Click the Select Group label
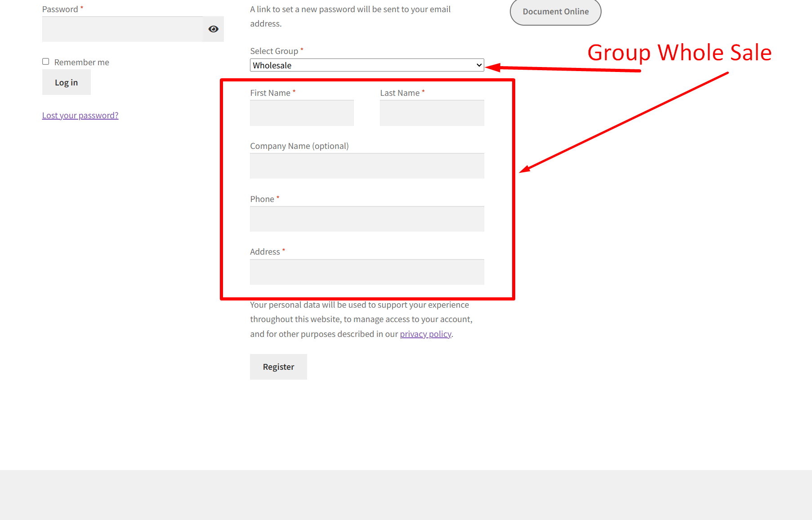 click(x=274, y=51)
